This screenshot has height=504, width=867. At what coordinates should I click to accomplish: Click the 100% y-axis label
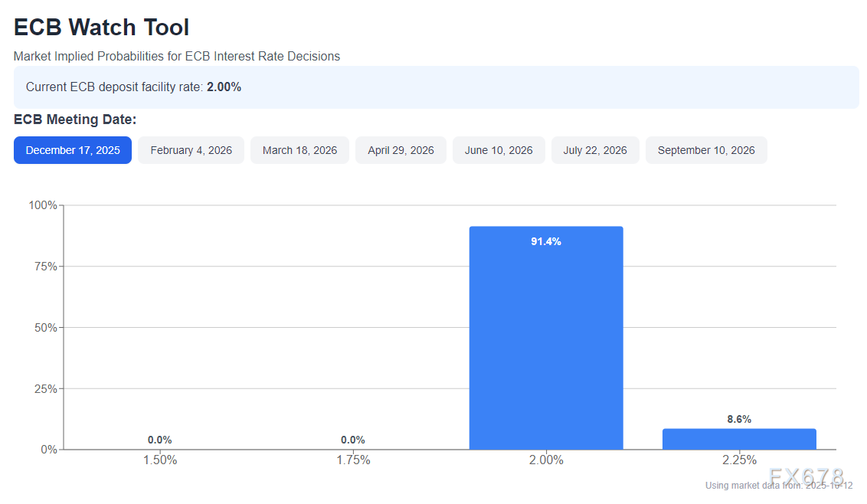click(x=43, y=205)
